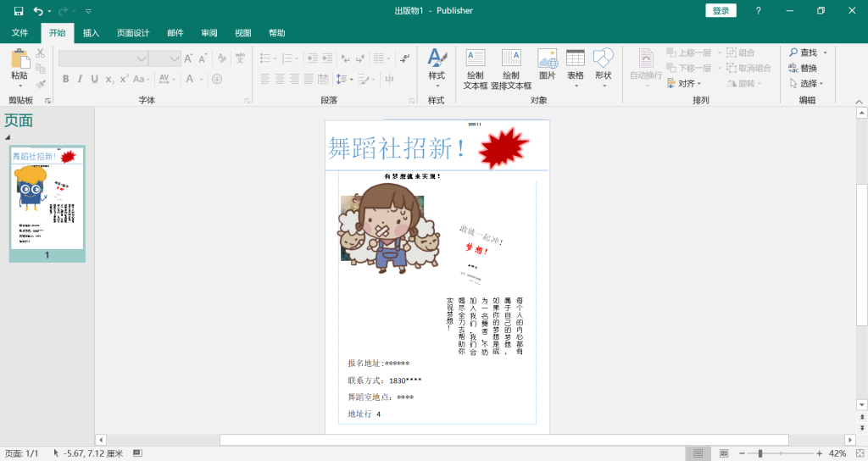Open Customize Quick Access Toolbar dropdown
This screenshot has height=461, width=868.
pos(88,11)
